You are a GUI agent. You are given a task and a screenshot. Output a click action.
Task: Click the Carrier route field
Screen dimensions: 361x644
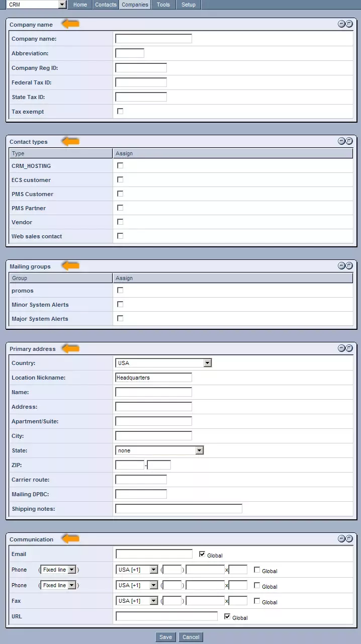tap(141, 480)
